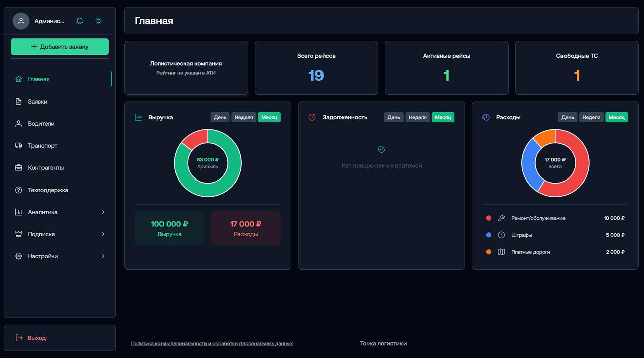Select Неделя in Задолженность card
Screen dimensions: 644x358
(x=418, y=117)
